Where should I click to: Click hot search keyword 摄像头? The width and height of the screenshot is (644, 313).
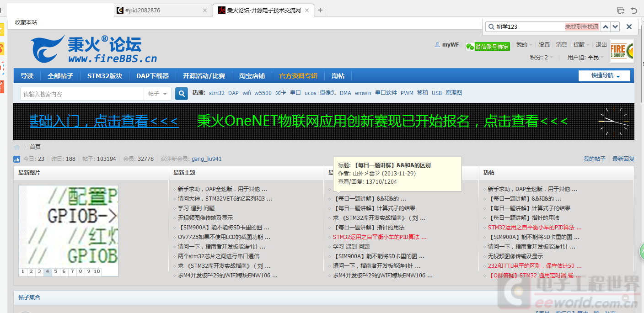click(328, 93)
